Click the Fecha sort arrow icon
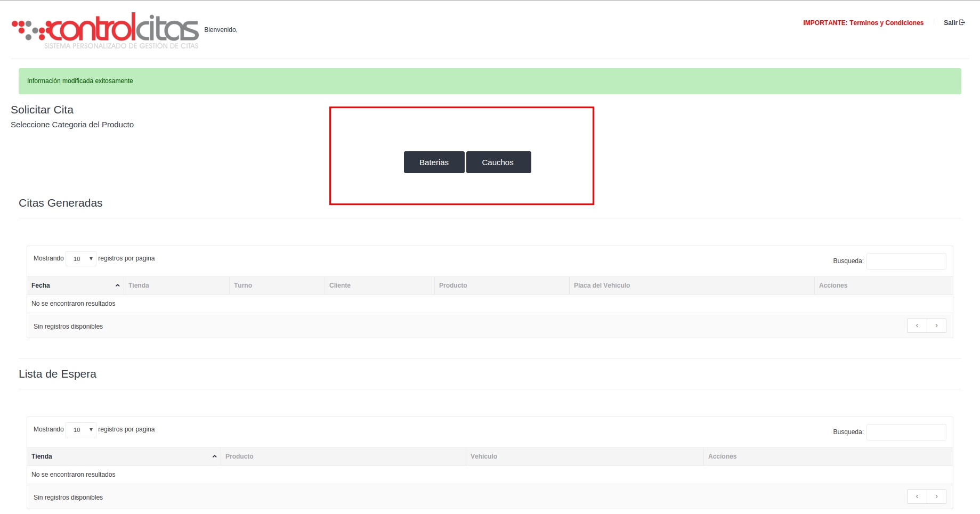 [117, 285]
